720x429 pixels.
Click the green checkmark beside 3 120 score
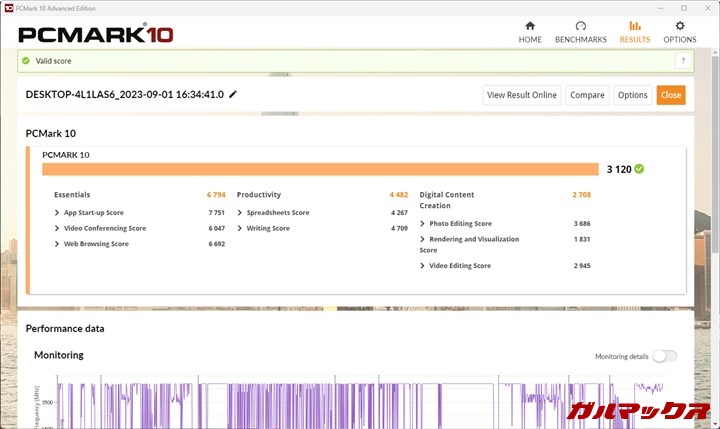(639, 169)
